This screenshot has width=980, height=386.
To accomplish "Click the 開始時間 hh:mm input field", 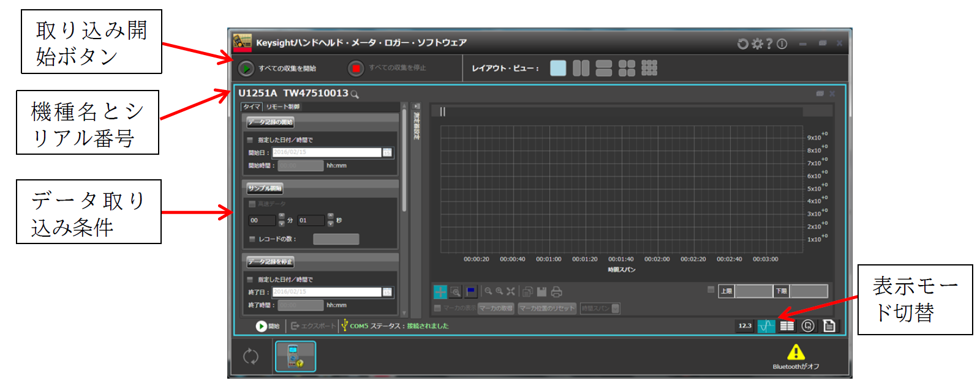I will [300, 166].
